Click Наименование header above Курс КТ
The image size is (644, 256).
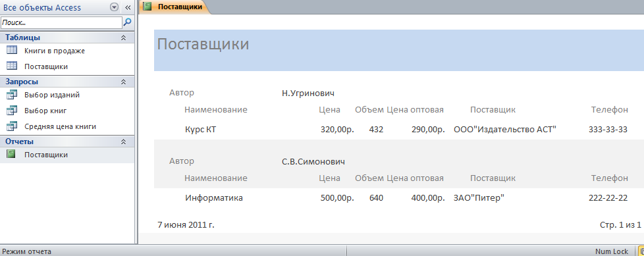(216, 109)
